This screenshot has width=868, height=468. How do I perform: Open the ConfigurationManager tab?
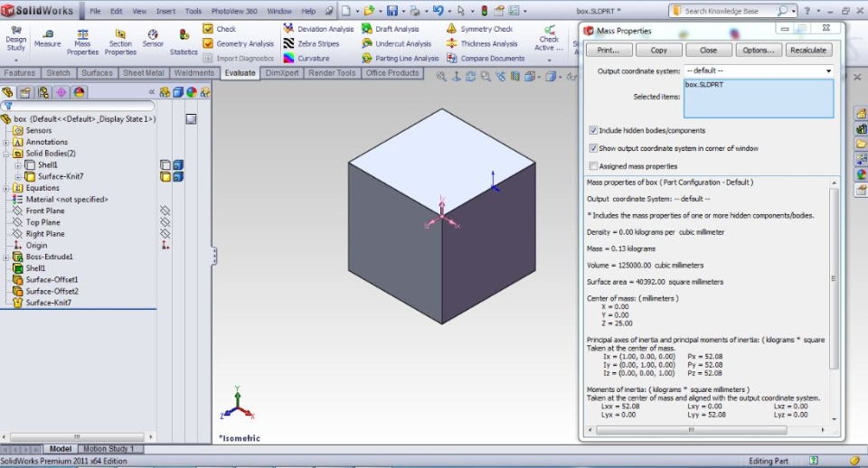(x=43, y=92)
